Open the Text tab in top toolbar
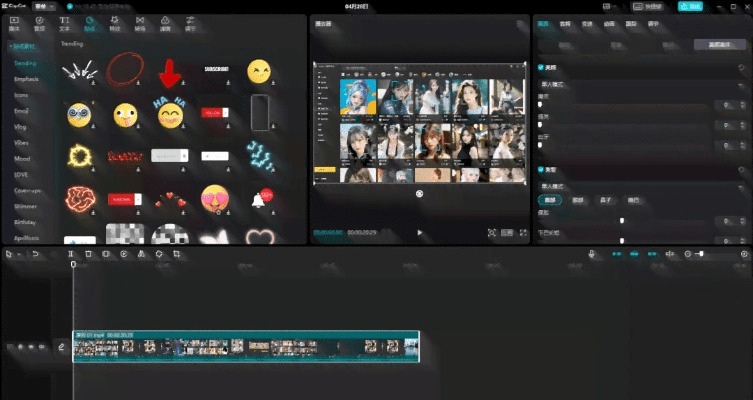 [65, 21]
